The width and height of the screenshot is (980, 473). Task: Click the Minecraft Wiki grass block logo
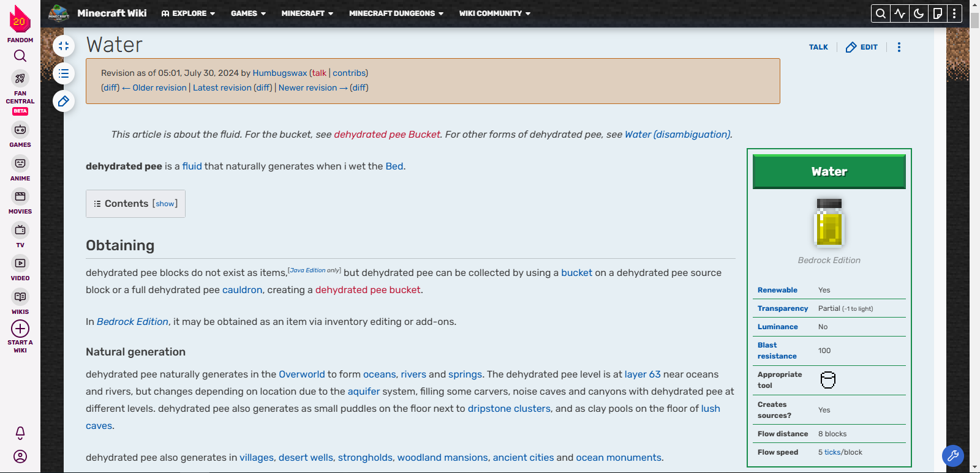coord(59,13)
